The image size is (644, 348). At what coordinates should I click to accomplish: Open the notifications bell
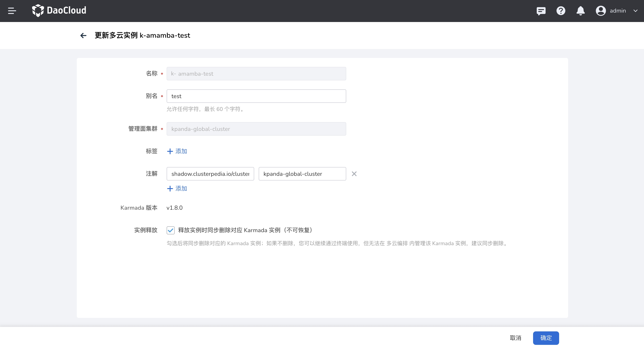(x=580, y=11)
